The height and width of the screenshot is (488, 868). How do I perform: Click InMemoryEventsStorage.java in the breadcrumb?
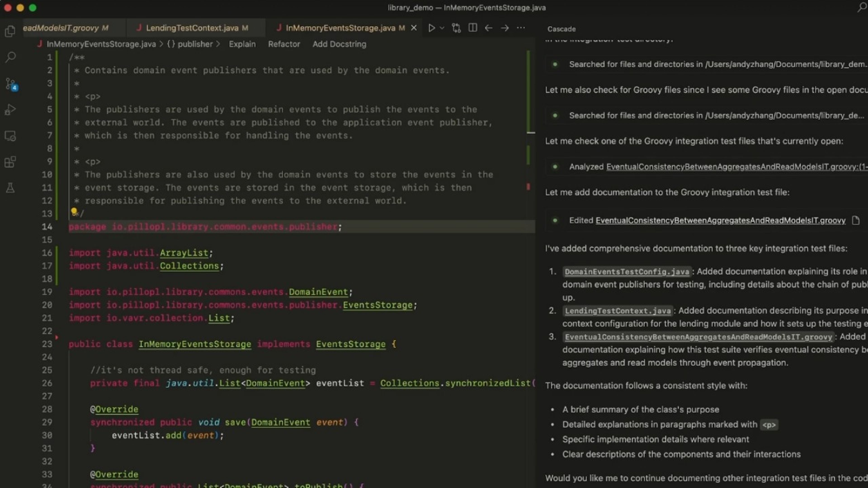click(x=101, y=44)
